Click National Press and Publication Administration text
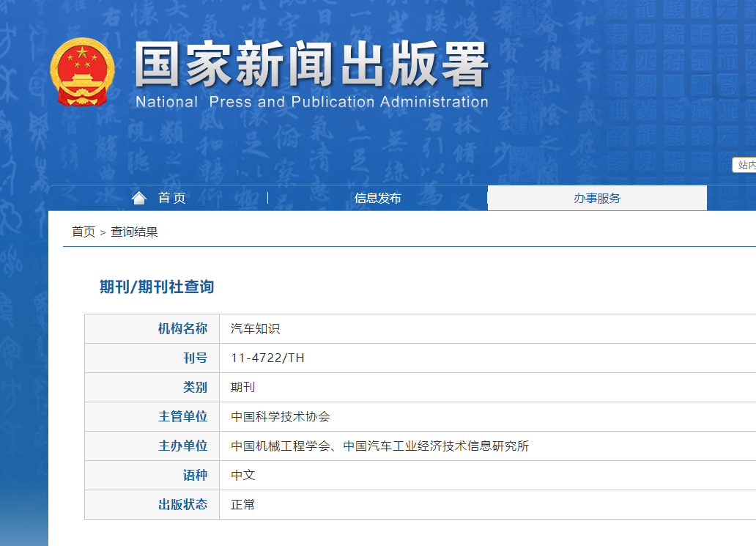Image resolution: width=756 pixels, height=546 pixels. point(311,102)
